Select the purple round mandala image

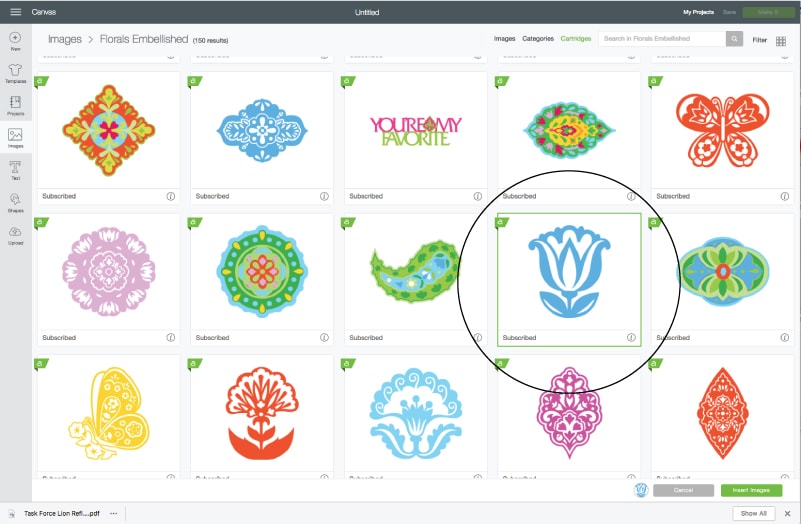coord(108,272)
